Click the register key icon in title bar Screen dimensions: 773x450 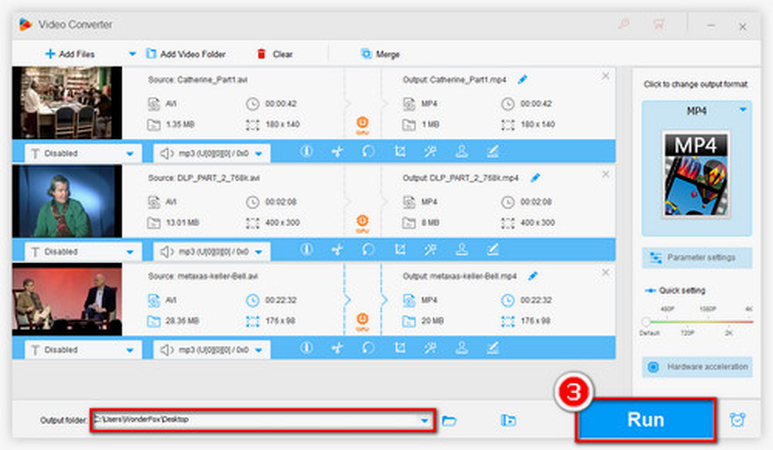tap(624, 23)
